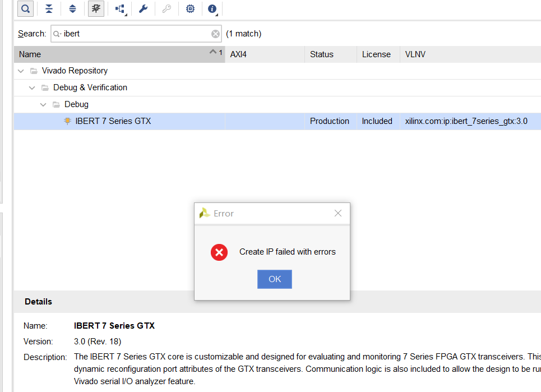Open the search options magnifier dropdown

(57, 34)
